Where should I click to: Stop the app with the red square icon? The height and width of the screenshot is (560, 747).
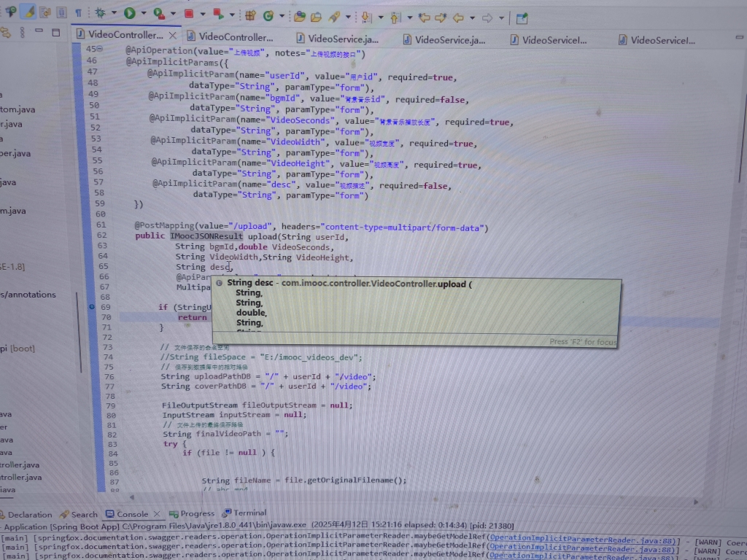pyautogui.click(x=189, y=14)
